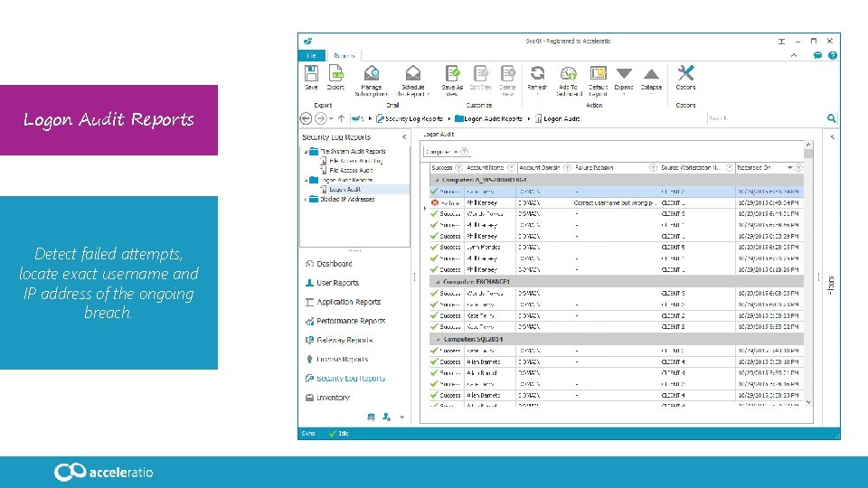Screen dimensions: 868x488
Task: Expand the Blocked IP Addresses folder
Action: tap(306, 199)
